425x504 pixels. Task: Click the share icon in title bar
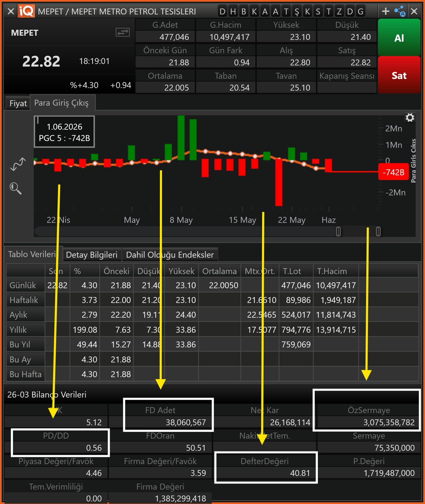[400, 11]
